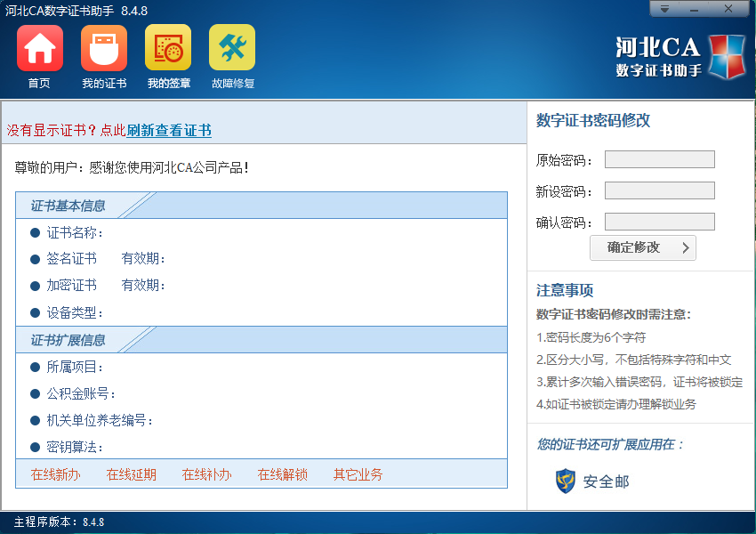Focus the 确认密码 input field
Viewport: 756px width, 534px height.
pyautogui.click(x=660, y=222)
